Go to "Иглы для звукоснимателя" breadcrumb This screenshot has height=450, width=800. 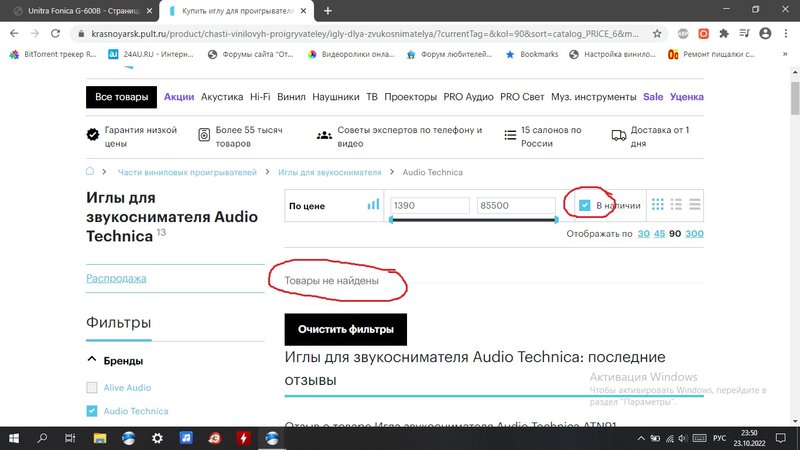click(x=330, y=172)
